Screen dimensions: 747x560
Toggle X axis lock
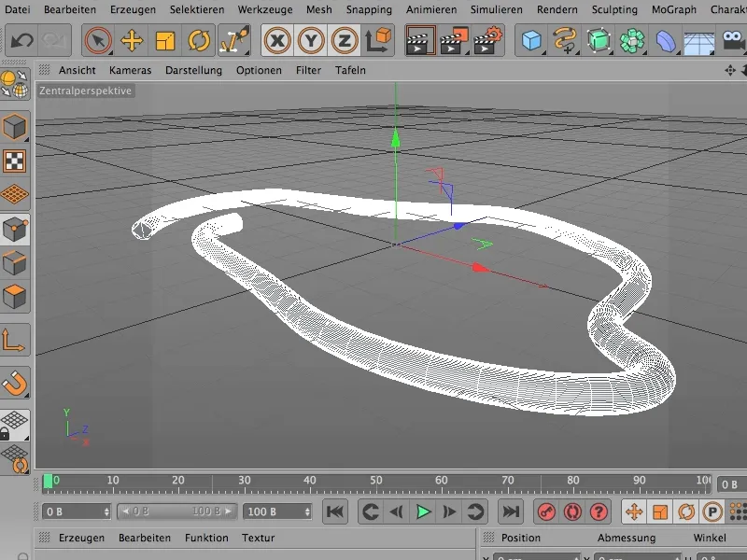click(277, 40)
